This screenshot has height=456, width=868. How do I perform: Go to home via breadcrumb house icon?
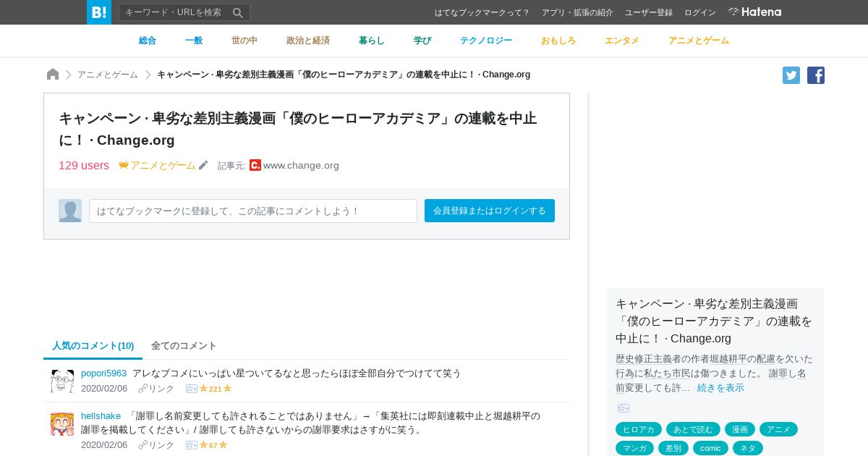point(53,75)
